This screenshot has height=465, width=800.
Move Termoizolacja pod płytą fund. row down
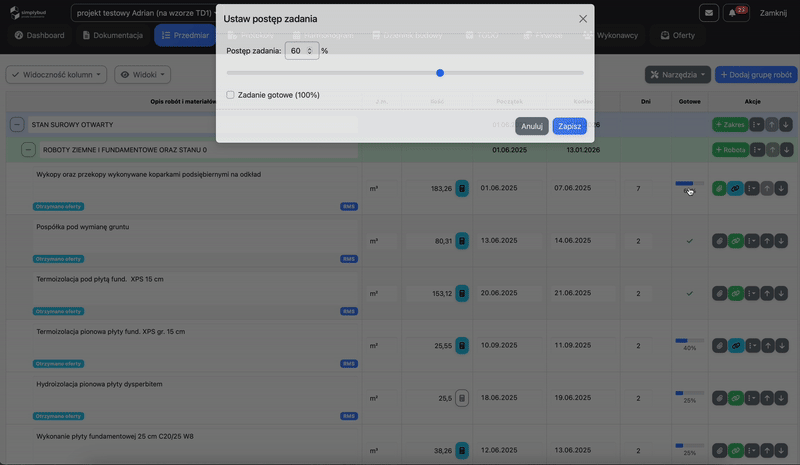click(781, 293)
